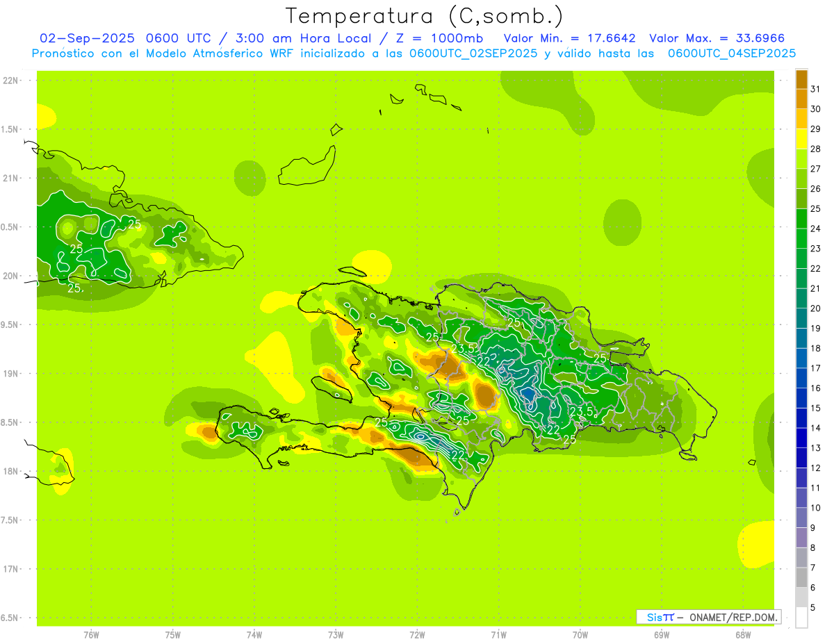
Task: Click the '71W' longitude axis label
Action: (x=498, y=635)
